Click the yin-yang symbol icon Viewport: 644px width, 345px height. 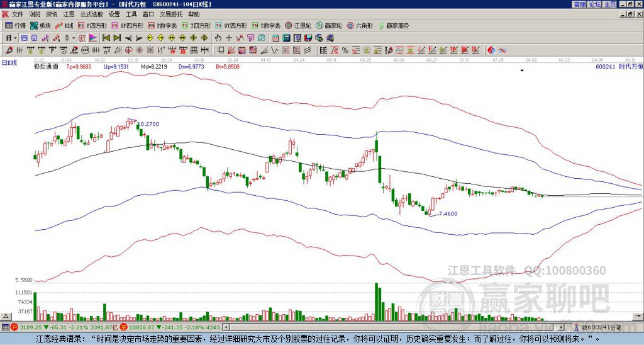(x=491, y=50)
